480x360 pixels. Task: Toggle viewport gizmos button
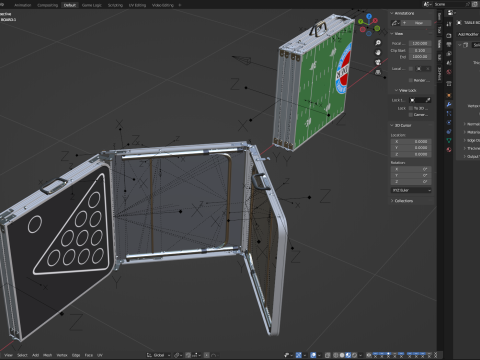coord(299,355)
